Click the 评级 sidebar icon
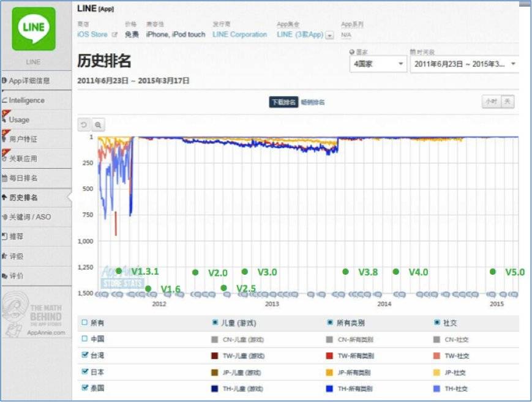The width and height of the screenshot is (532, 402). coord(4,256)
